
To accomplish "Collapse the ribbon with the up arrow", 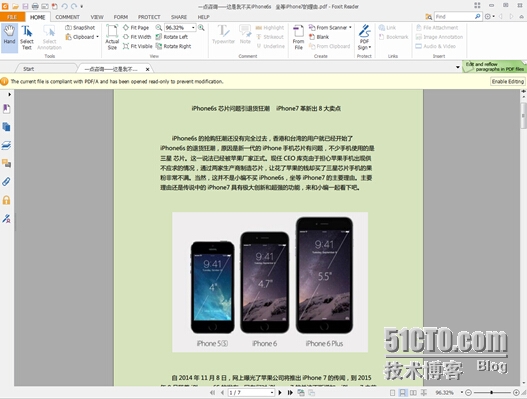I will point(521,16).
